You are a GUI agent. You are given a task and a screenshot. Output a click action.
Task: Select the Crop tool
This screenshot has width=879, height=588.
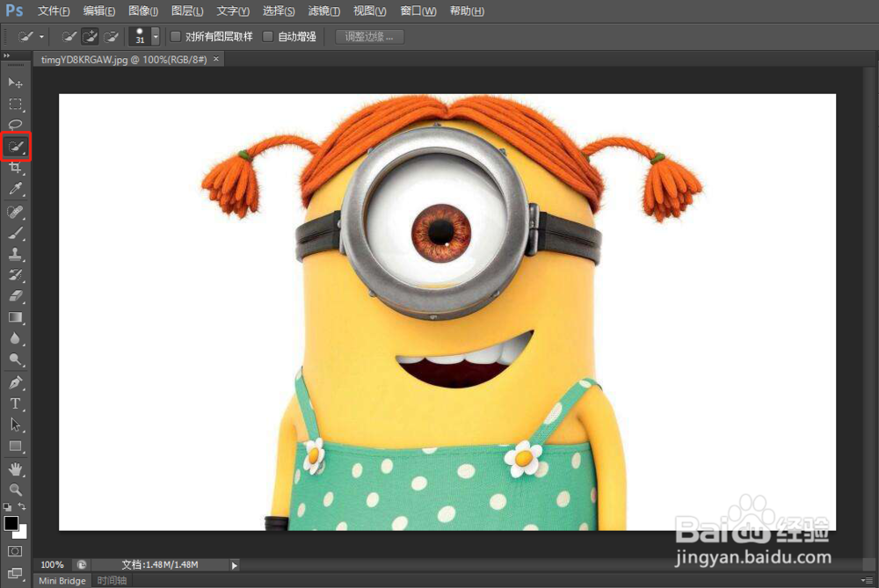pyautogui.click(x=15, y=168)
